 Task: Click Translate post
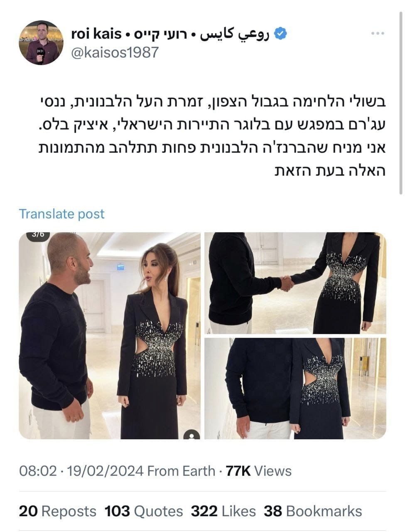point(61,214)
